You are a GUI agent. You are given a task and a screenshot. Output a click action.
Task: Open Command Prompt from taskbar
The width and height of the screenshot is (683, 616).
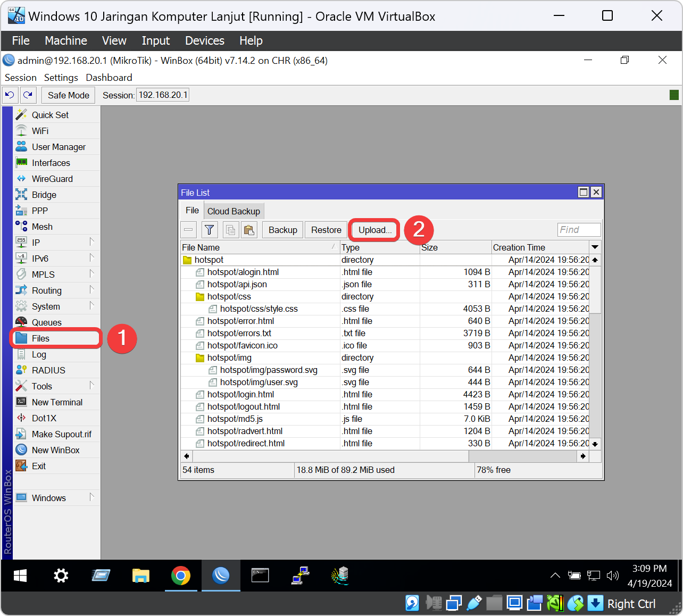pyautogui.click(x=260, y=576)
